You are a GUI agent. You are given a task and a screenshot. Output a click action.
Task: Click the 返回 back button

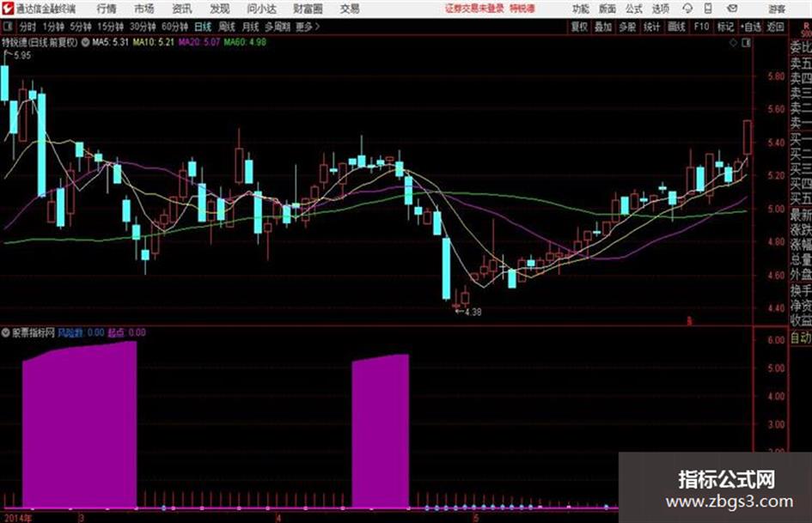coord(775,27)
